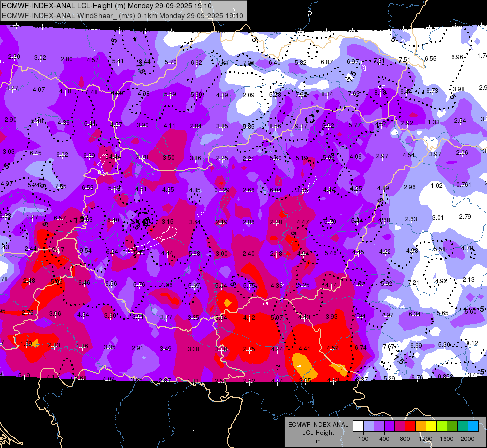Image resolution: width=487 pixels, height=448 pixels.
Task: Click the red legend swatch
Action: tap(410, 426)
